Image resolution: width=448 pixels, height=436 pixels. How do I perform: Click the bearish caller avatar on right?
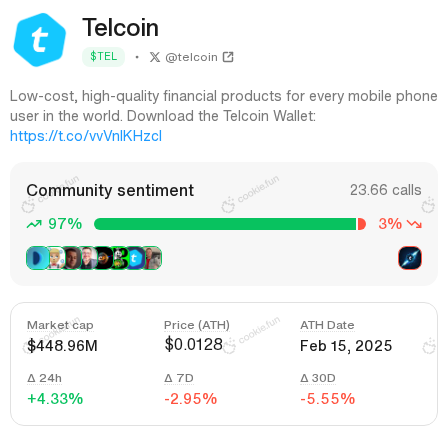point(410,258)
